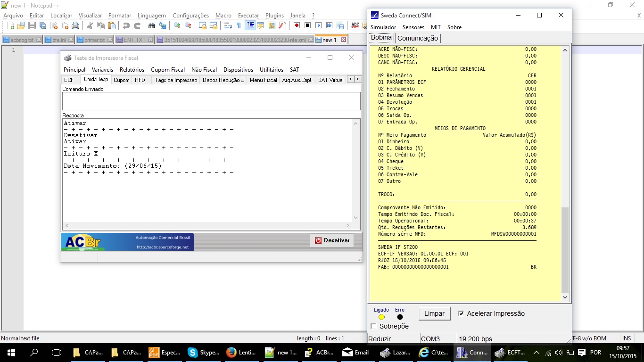Toggle the indent guide toolbar icon
Image resolution: width=644 pixels, height=362 pixels.
[x=250, y=25]
